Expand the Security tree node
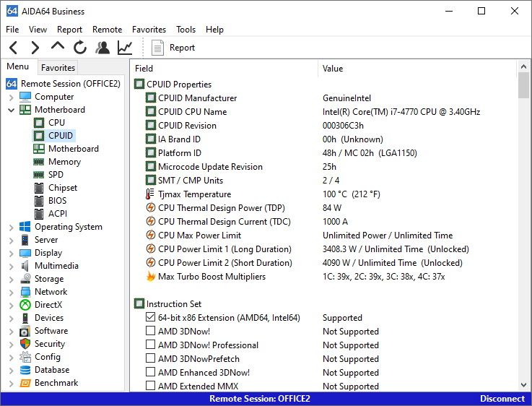This screenshot has width=532, height=406. [x=12, y=345]
